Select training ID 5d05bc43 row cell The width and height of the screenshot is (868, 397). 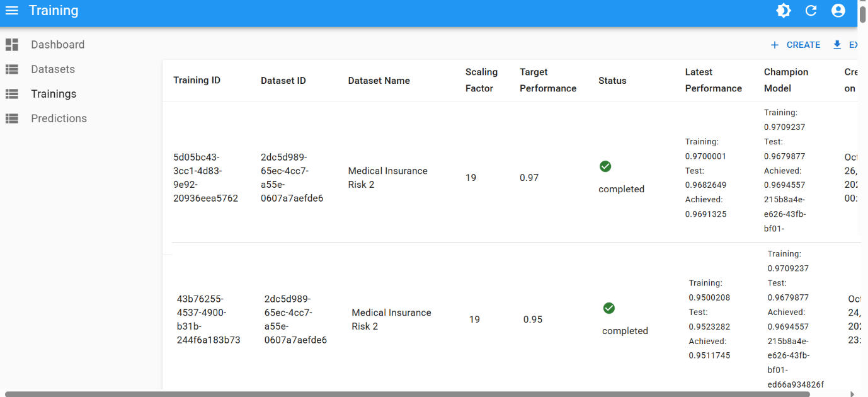coord(205,178)
